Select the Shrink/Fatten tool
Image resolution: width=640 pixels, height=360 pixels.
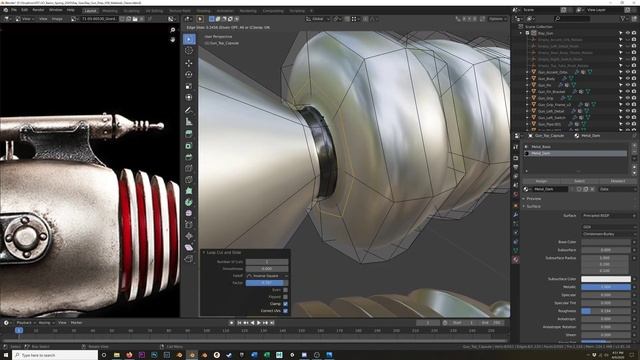click(x=189, y=236)
